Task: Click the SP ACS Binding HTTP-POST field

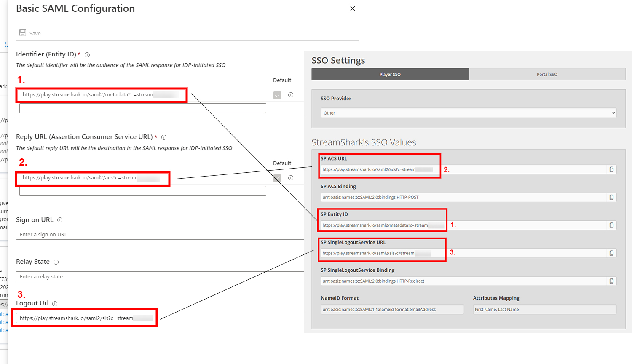Action: click(463, 197)
